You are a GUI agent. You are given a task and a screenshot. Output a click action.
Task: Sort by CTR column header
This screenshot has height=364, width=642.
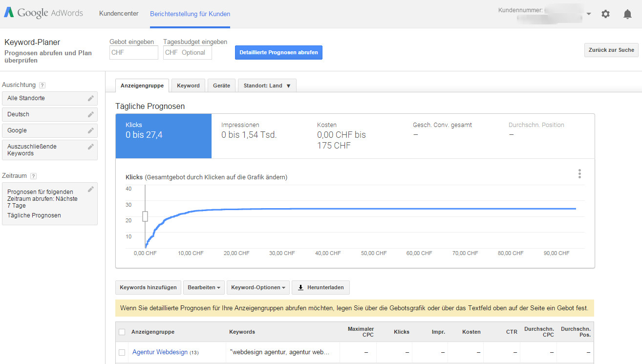[x=512, y=332]
